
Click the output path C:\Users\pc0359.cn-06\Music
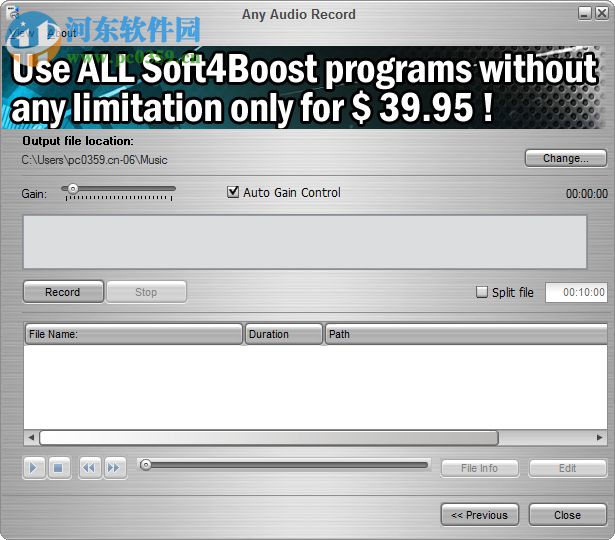[x=95, y=160]
